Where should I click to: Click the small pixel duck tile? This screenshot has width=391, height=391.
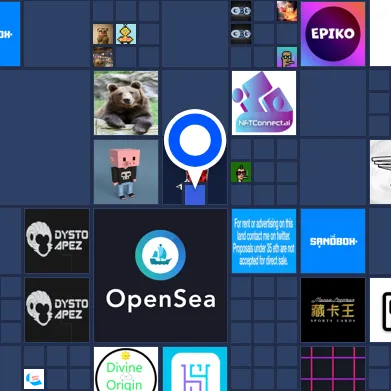point(126,34)
